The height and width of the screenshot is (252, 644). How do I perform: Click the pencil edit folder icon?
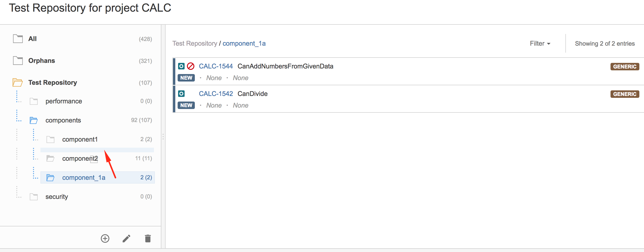click(126, 238)
